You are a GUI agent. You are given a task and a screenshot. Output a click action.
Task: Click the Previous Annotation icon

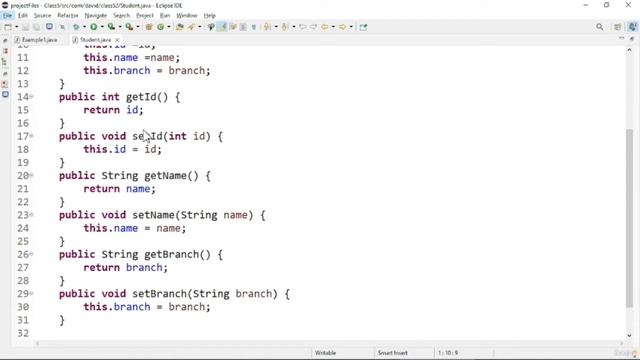point(285,27)
